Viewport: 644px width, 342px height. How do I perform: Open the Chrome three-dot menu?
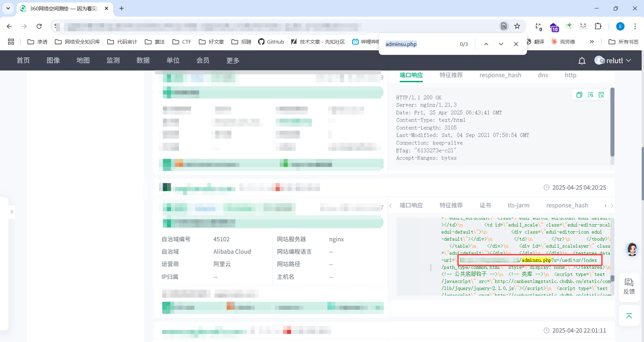pos(635,26)
